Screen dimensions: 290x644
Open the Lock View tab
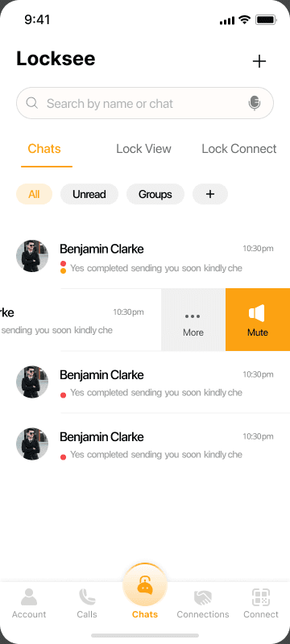click(x=143, y=149)
